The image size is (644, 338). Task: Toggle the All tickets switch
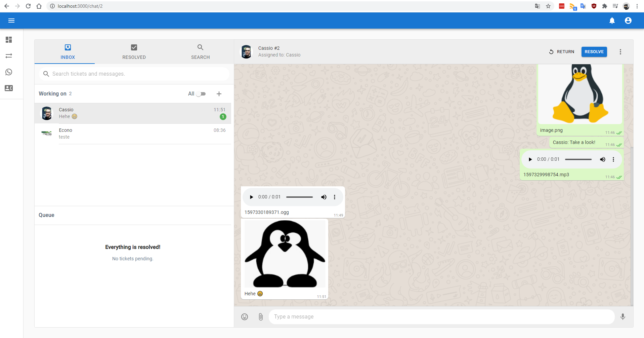pyautogui.click(x=201, y=94)
